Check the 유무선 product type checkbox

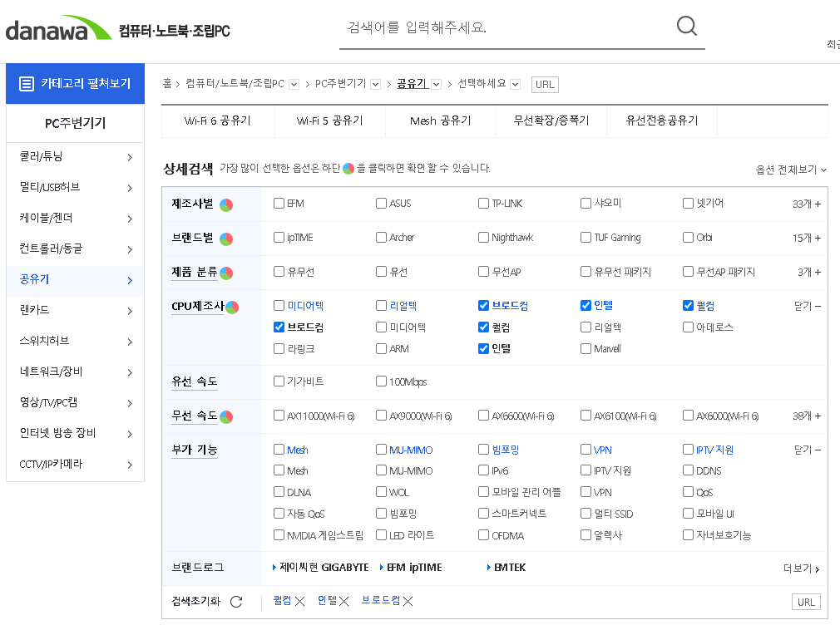click(x=279, y=272)
